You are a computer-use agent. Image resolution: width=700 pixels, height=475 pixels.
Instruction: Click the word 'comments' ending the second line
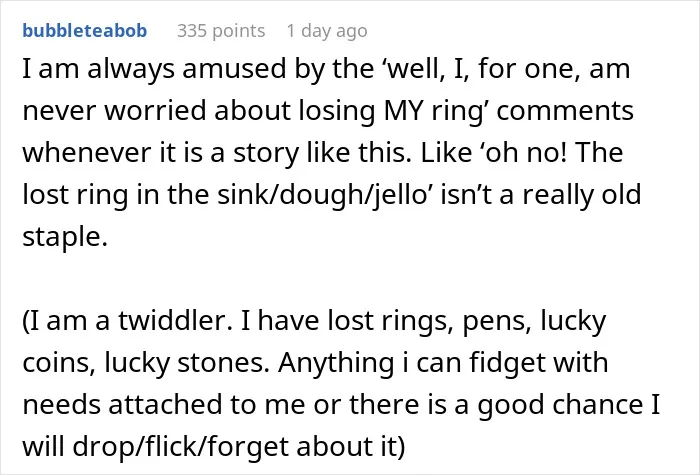(565, 111)
